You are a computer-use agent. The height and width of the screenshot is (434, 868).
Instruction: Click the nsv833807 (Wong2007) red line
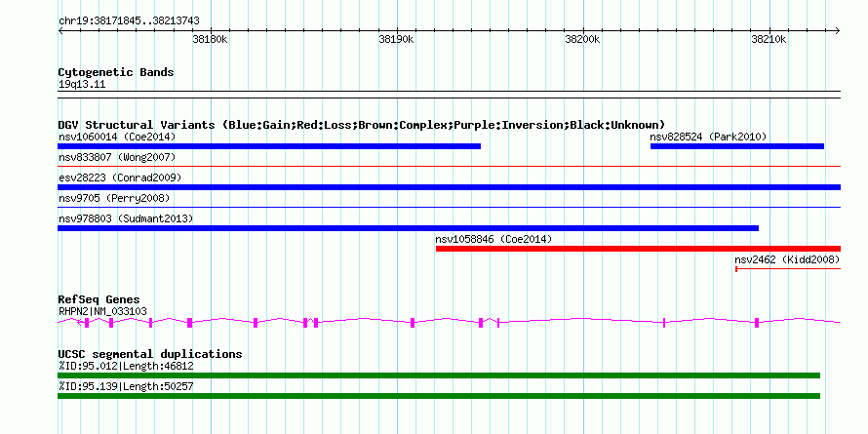coord(449,166)
